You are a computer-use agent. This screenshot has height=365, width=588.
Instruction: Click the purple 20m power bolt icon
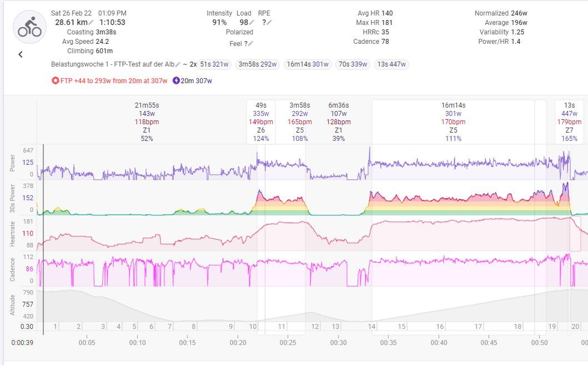(176, 81)
